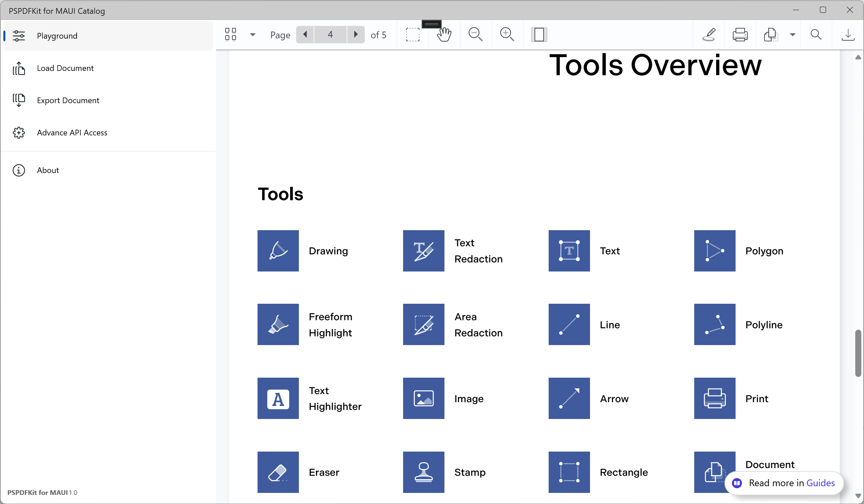Toggle the sidebar panel icon
This screenshot has height=504, width=864.
[539, 35]
